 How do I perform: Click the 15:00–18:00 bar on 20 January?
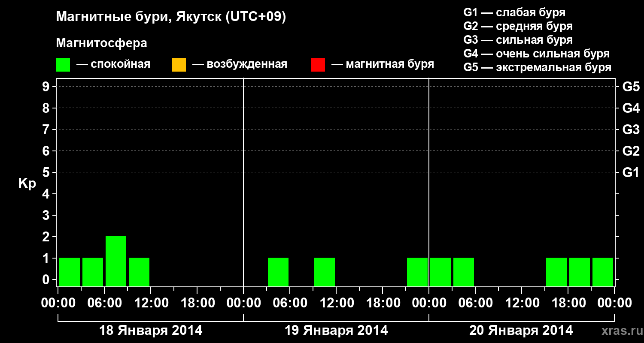coord(556,272)
